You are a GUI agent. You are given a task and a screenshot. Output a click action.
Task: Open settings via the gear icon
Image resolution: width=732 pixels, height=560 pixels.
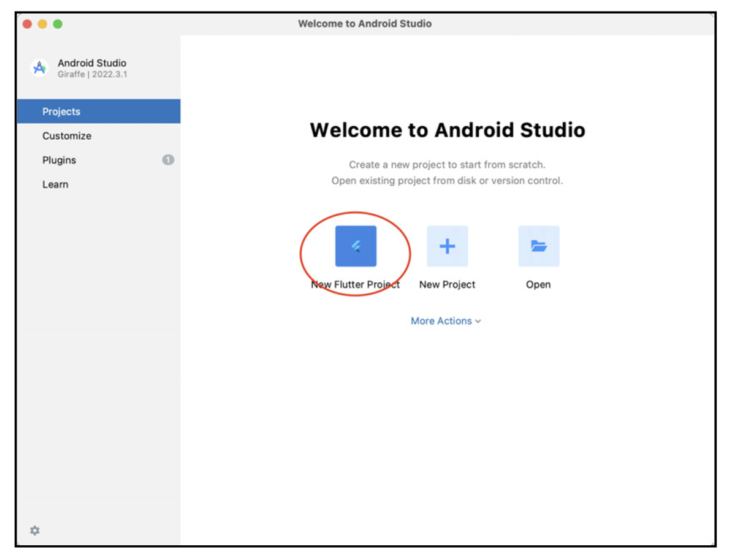[35, 530]
